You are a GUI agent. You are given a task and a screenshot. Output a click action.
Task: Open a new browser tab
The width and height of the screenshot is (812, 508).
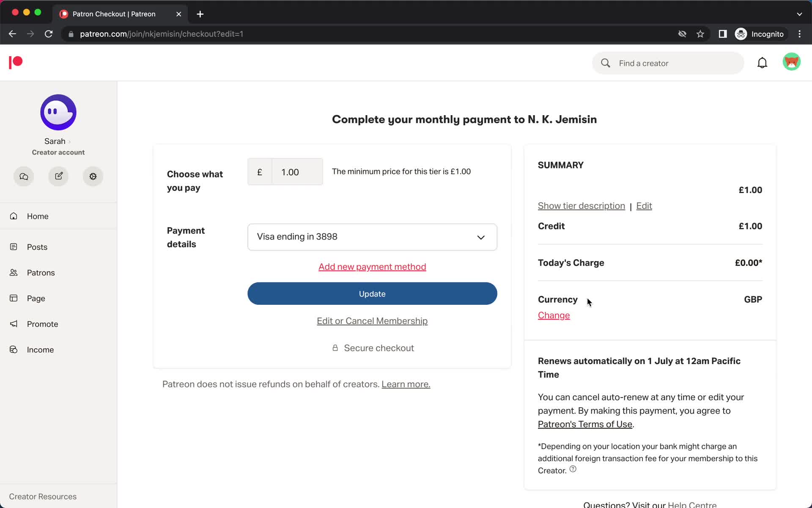click(x=200, y=14)
